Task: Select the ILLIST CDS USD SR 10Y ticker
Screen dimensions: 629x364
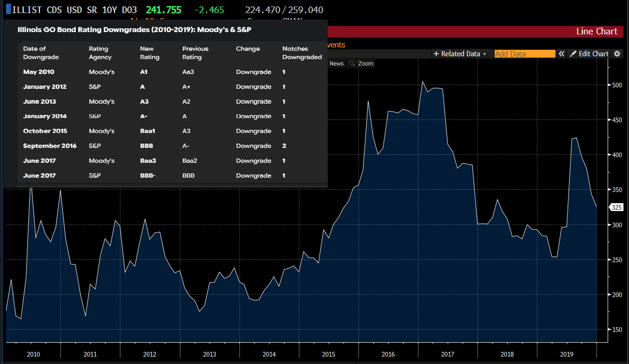Action: coord(74,10)
